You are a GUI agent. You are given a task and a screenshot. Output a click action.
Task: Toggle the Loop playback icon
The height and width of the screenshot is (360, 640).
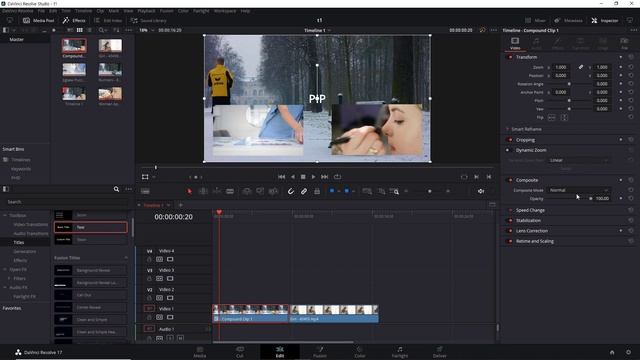(x=337, y=177)
